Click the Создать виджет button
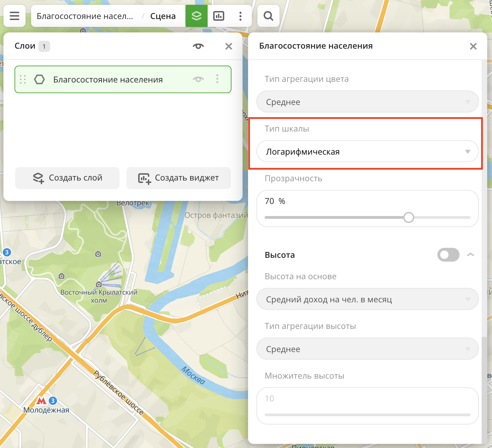This screenshot has width=492, height=448. (179, 178)
